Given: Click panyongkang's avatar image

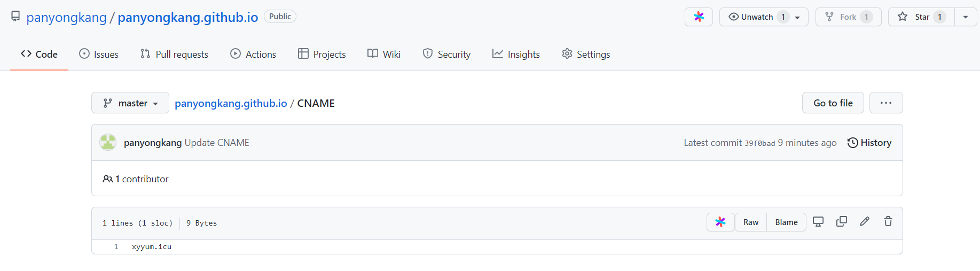Looking at the screenshot, I should [x=108, y=143].
